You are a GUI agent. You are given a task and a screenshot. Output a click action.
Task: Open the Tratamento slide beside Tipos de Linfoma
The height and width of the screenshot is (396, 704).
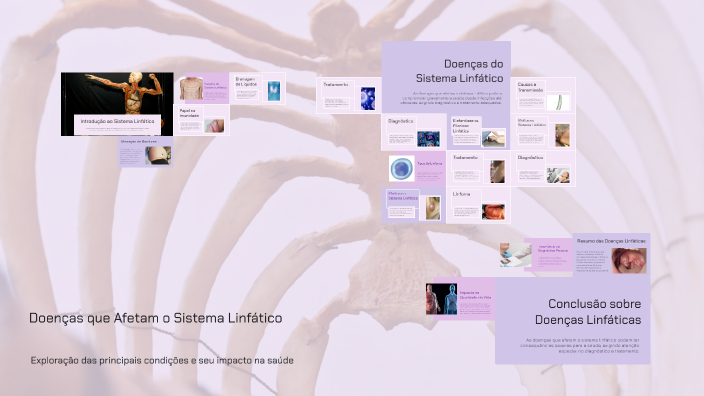click(479, 168)
